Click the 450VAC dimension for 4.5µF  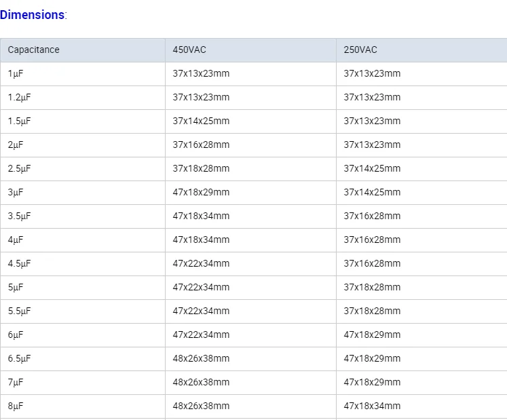click(201, 264)
